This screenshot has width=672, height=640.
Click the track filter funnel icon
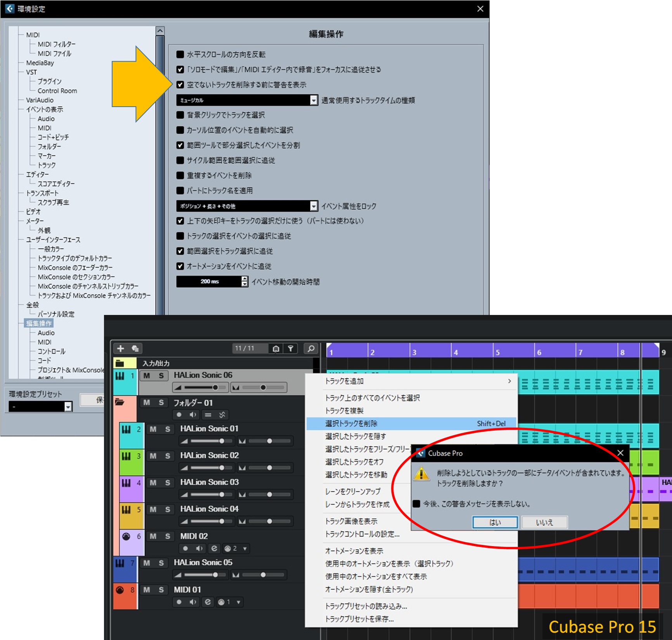coord(290,348)
